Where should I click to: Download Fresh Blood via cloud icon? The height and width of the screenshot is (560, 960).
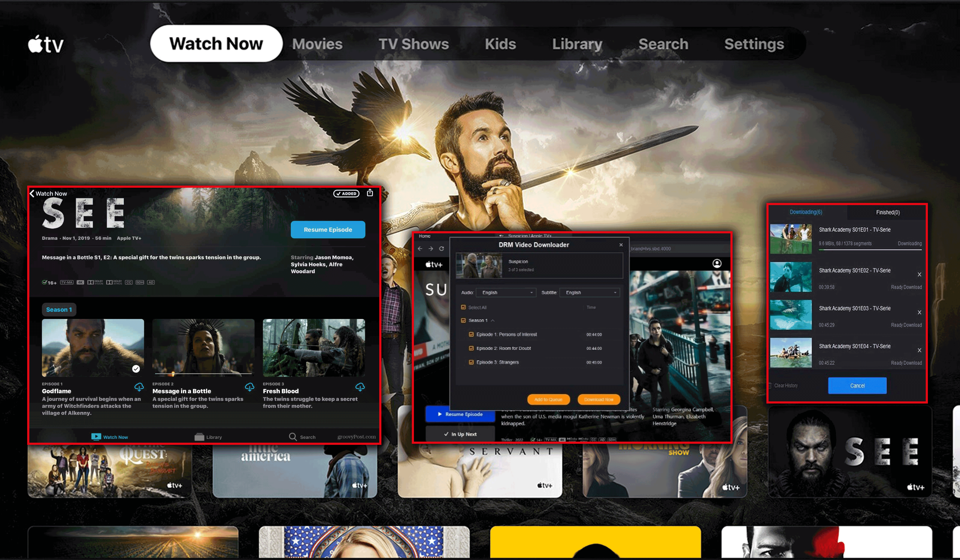(360, 387)
